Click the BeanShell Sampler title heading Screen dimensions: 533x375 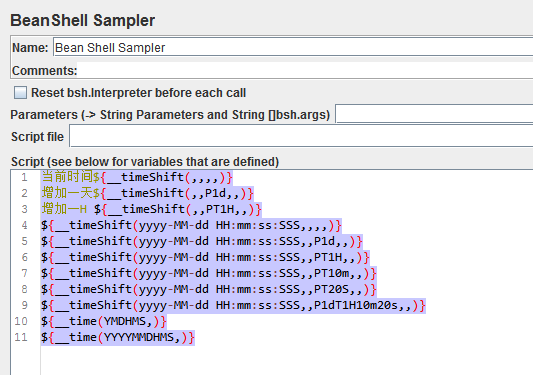83,20
